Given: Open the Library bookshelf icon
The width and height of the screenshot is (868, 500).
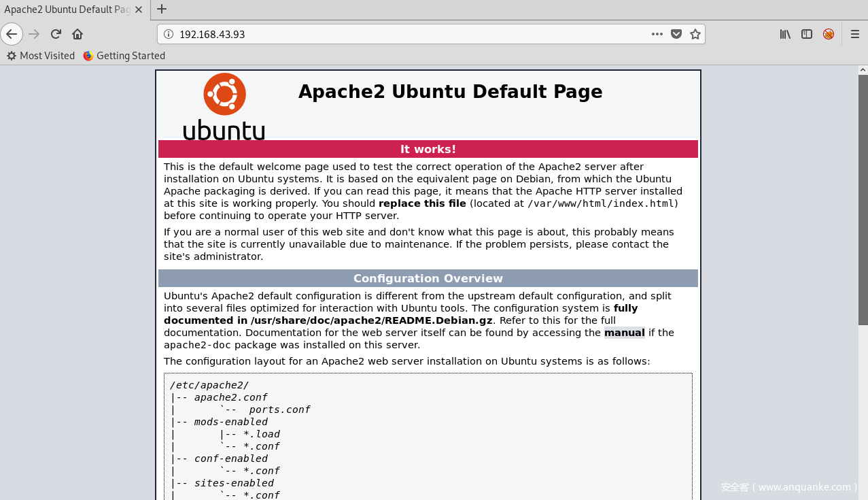Looking at the screenshot, I should 785,34.
